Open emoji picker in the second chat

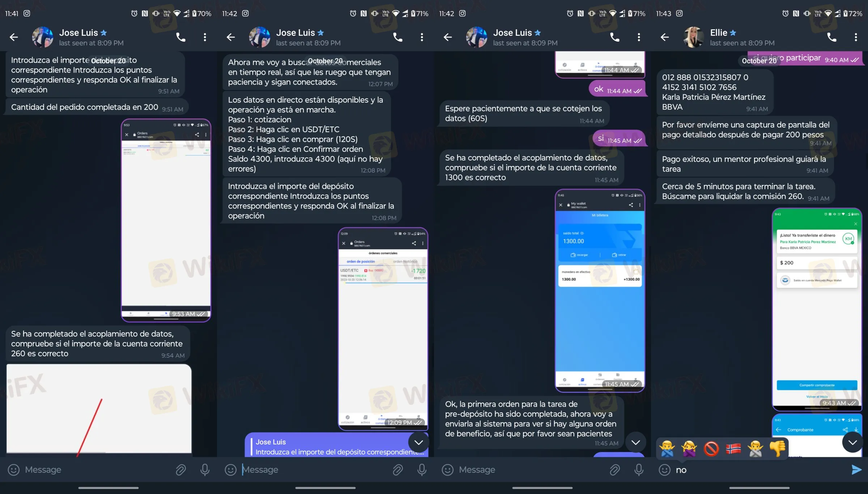coord(231,469)
